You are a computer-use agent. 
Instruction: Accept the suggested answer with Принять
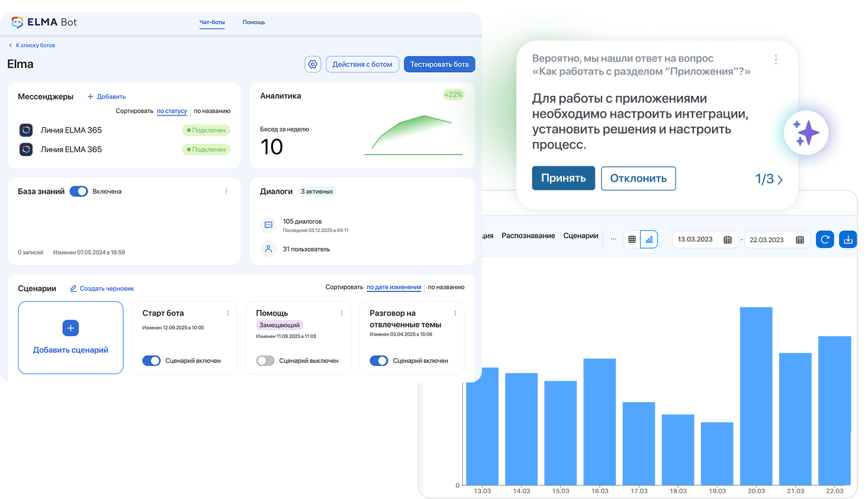point(564,178)
